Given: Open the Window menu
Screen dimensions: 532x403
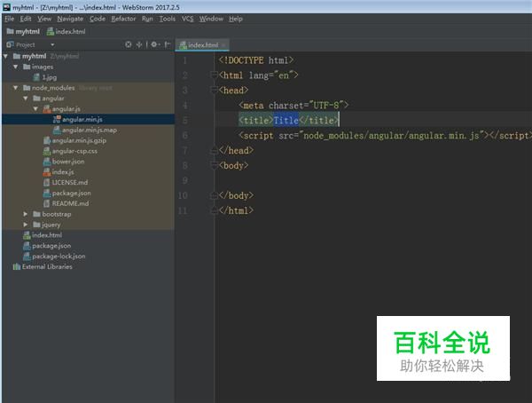Looking at the screenshot, I should 211,19.
